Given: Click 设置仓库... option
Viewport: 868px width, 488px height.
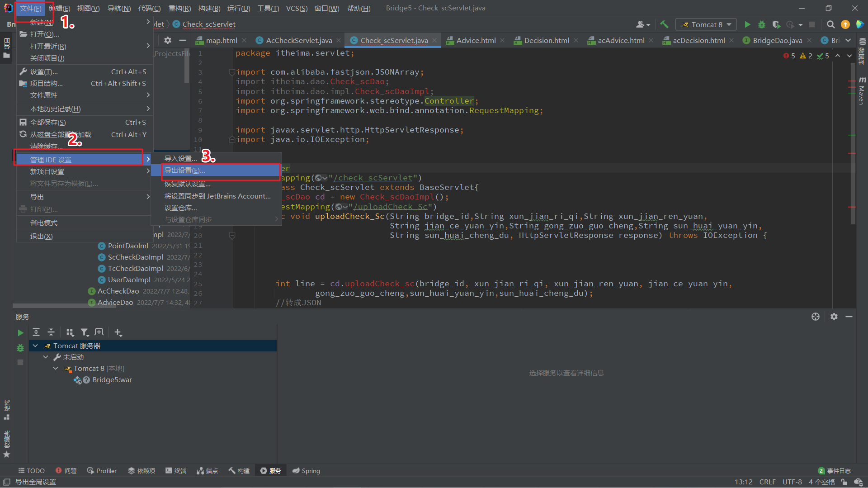Looking at the screenshot, I should (x=217, y=208).
